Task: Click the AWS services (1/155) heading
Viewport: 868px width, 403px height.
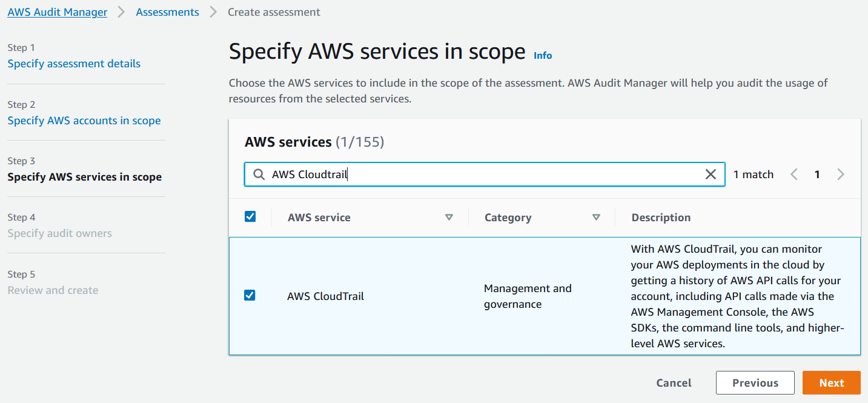Action: pyautogui.click(x=314, y=142)
